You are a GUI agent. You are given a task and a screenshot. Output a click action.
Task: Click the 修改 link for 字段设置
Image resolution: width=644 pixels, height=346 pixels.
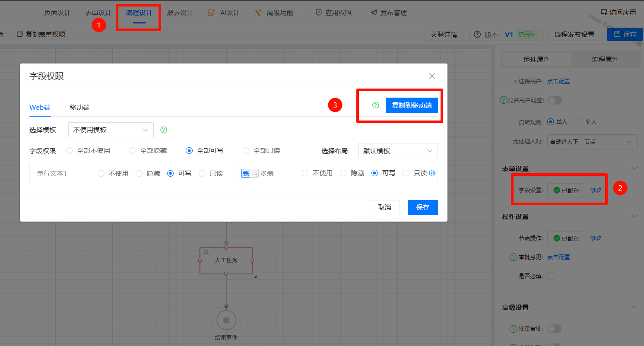596,190
